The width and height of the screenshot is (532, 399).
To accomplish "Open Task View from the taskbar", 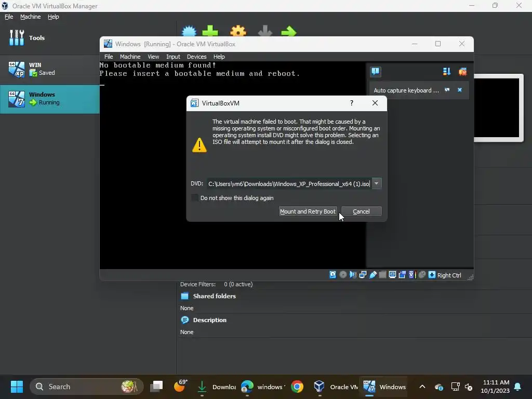I will [156, 387].
